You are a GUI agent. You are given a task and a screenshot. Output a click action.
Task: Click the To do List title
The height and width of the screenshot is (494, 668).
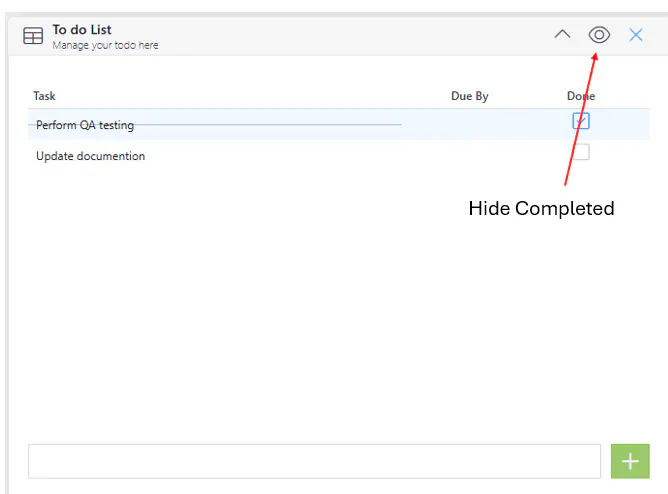coord(82,30)
